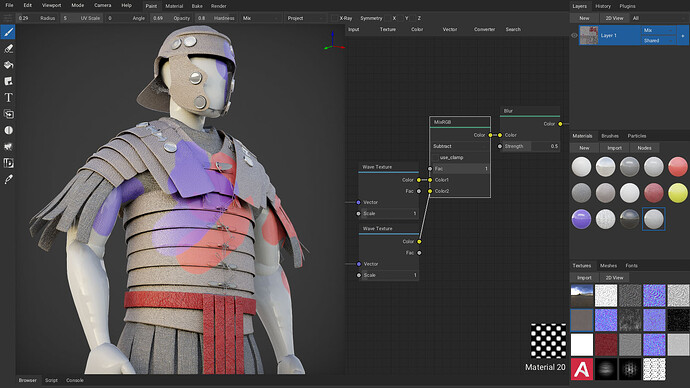690x388 pixels.
Task: Select the Blur tool with half-circle icon
Action: [x=8, y=130]
